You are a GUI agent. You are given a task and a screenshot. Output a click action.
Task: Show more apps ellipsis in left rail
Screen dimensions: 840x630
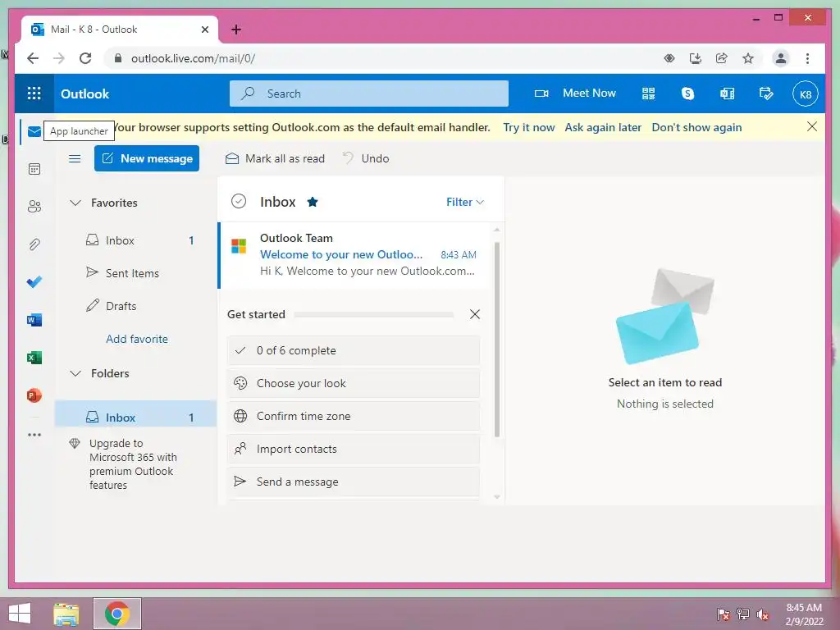coord(34,435)
